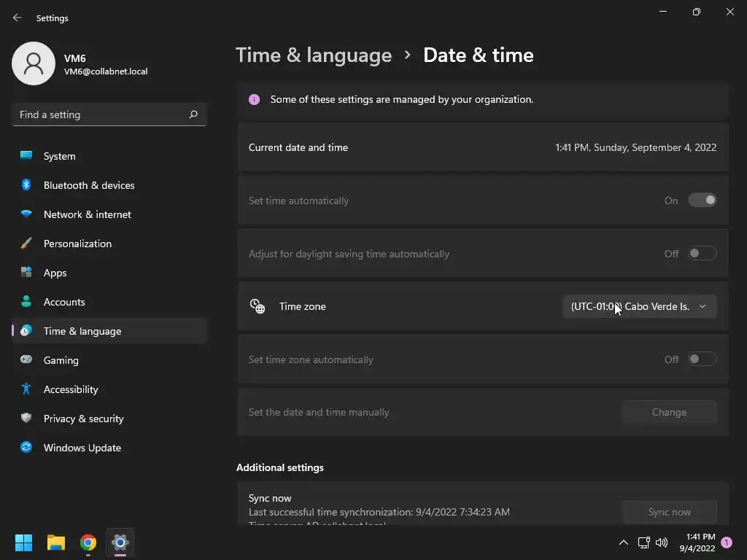Screen dimensions: 747x560
Task: Click the Change date and time button
Action: point(669,412)
